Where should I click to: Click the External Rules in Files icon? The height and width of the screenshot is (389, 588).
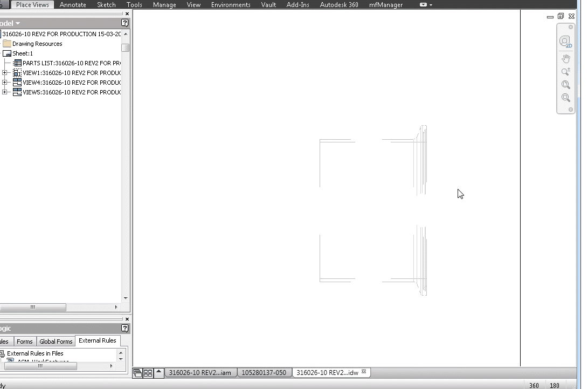[4, 353]
